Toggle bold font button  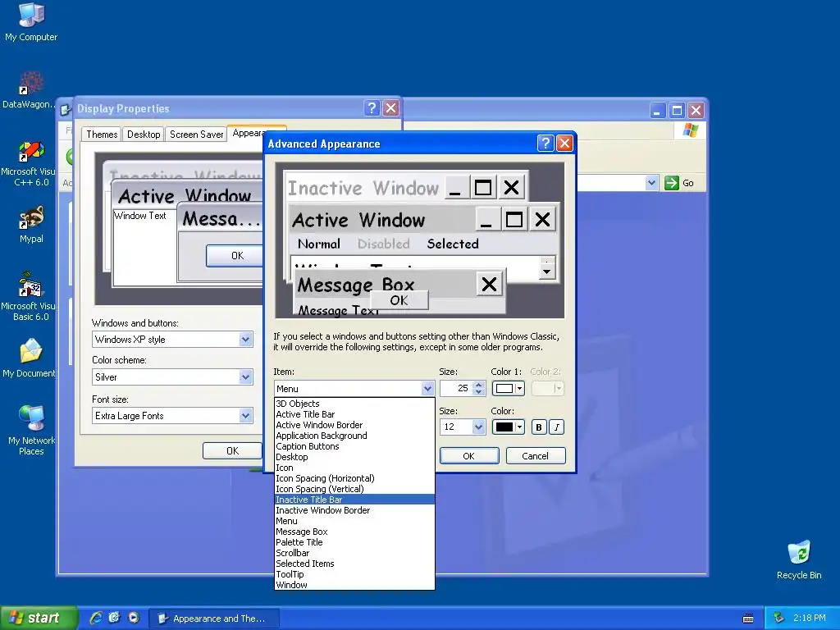pos(539,427)
